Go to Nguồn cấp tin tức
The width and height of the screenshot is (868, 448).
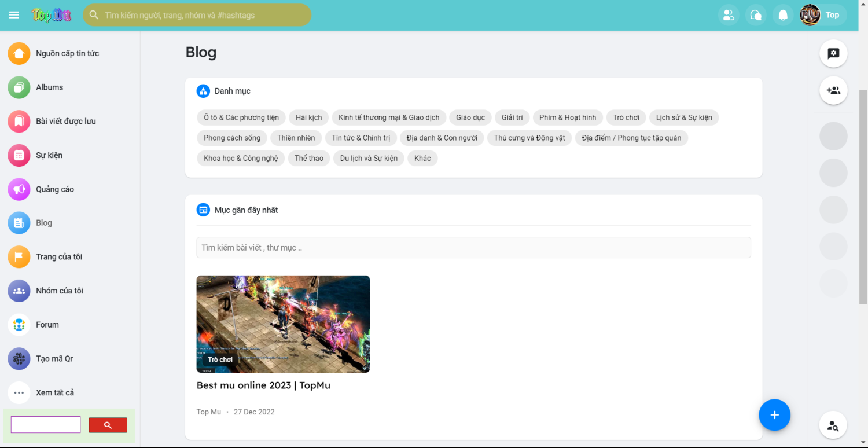tap(67, 53)
